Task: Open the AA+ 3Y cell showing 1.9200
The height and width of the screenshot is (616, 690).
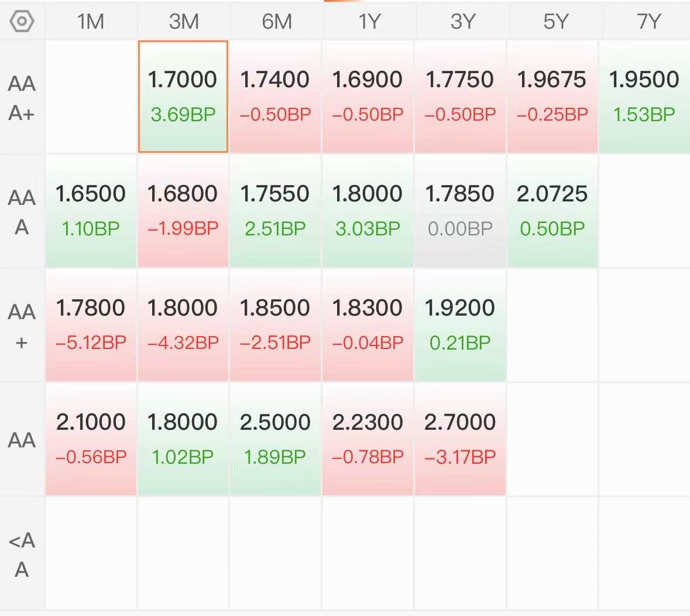Action: pyautogui.click(x=460, y=325)
